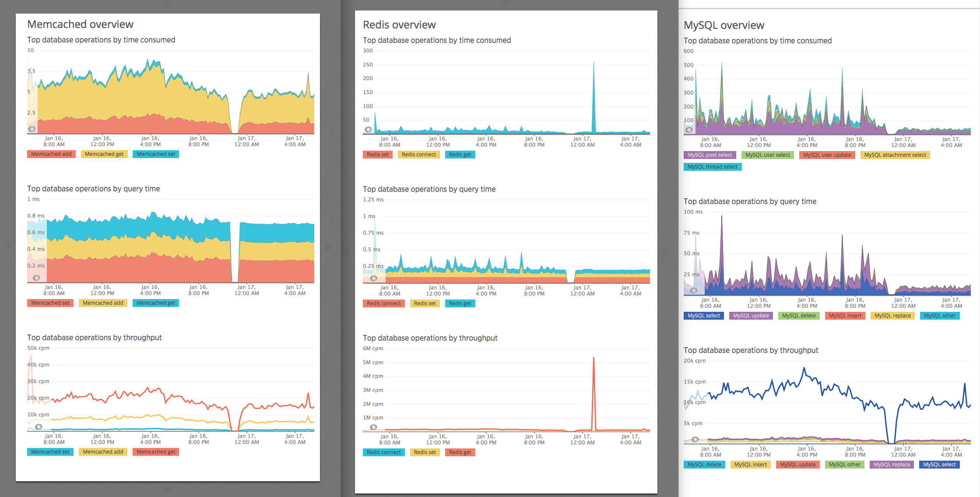Click the '20k cpm' axis label in MySQL throughput chart
980x497 pixels.
[695, 361]
